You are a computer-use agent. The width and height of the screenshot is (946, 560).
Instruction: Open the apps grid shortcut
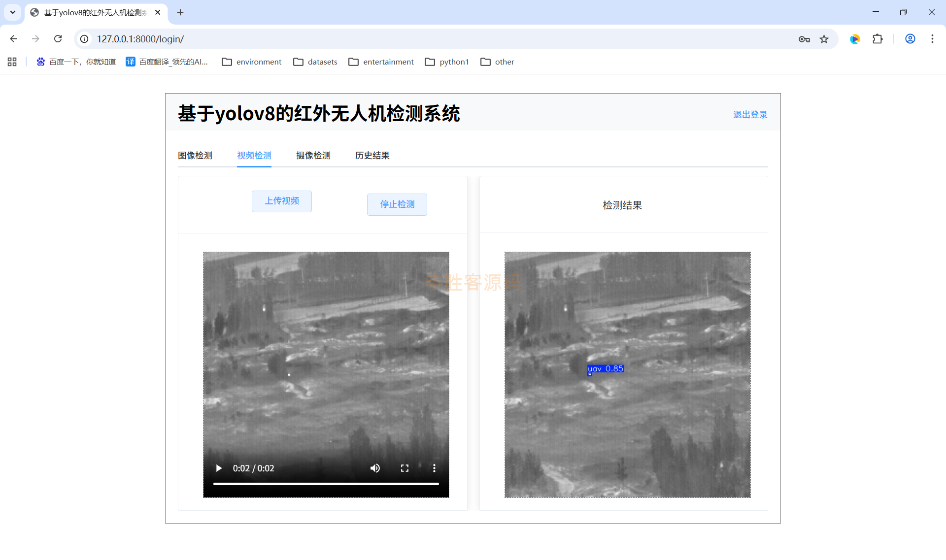point(12,62)
